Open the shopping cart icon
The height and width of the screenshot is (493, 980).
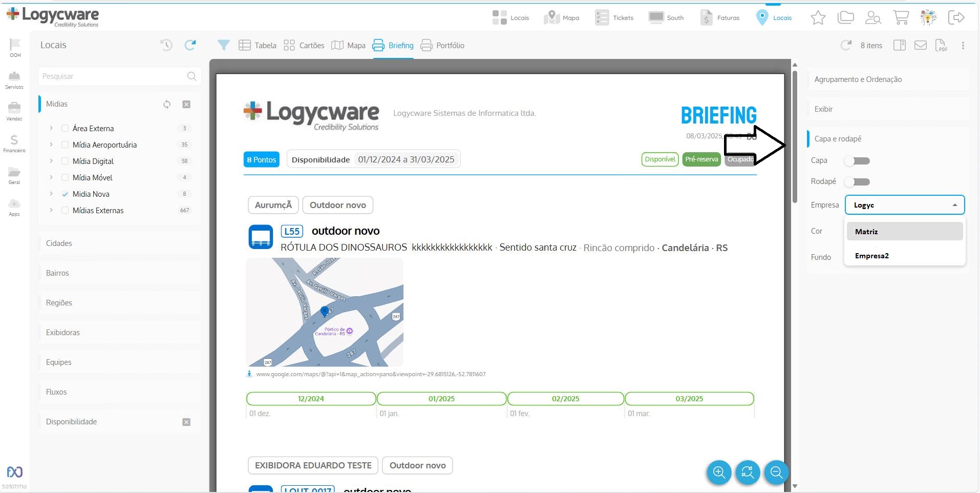coord(901,17)
